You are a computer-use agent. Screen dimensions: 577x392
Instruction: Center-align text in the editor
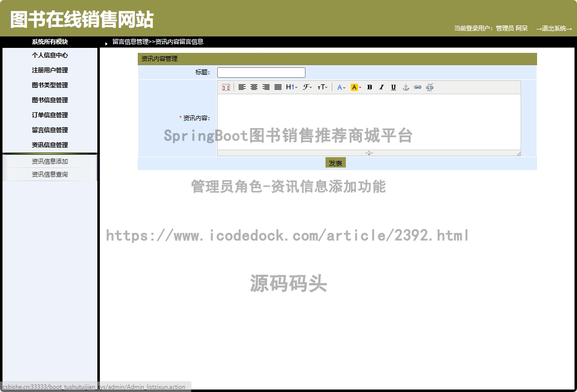[254, 87]
